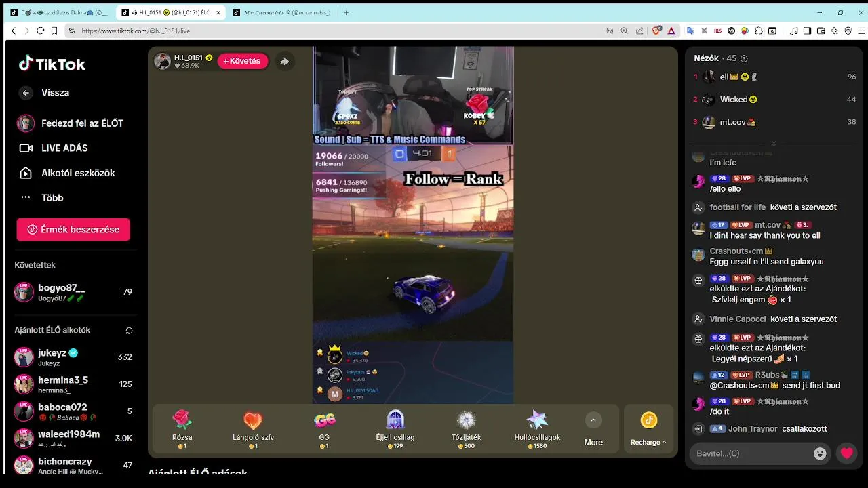Expand the top viewers list chevron
Screen dimensions: 868x488
coord(774,144)
